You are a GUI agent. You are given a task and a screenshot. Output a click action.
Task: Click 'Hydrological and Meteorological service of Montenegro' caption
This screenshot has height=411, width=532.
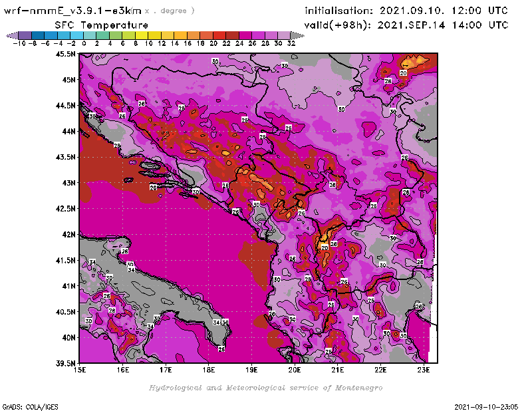click(x=265, y=388)
